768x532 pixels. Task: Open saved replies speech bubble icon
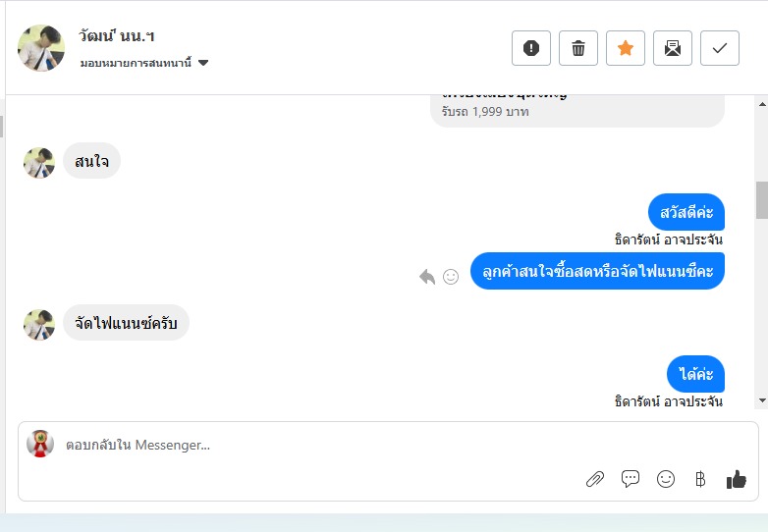pos(631,479)
